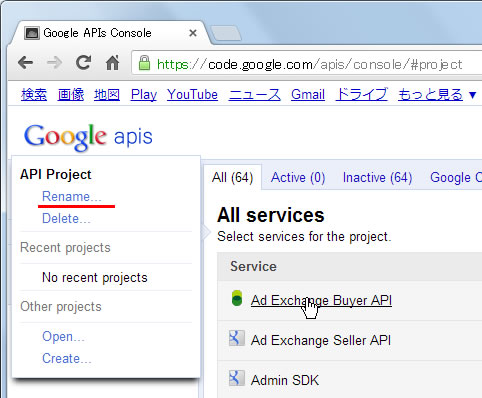Image resolution: width=482 pixels, height=398 pixels.
Task: Open a new browser tab
Action: pyautogui.click(x=226, y=33)
